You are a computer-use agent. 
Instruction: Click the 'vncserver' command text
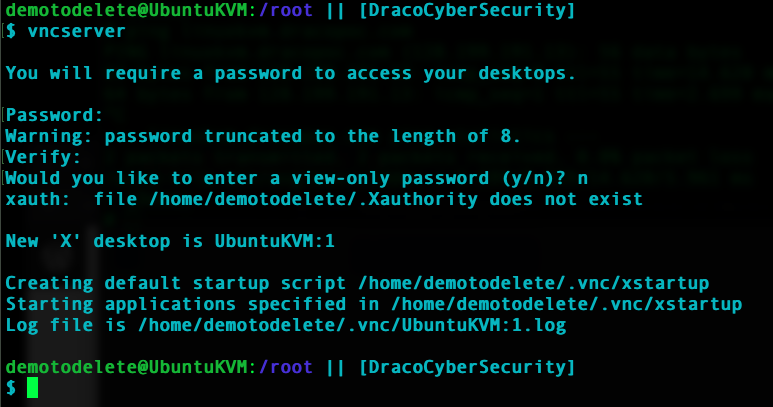pos(76,31)
